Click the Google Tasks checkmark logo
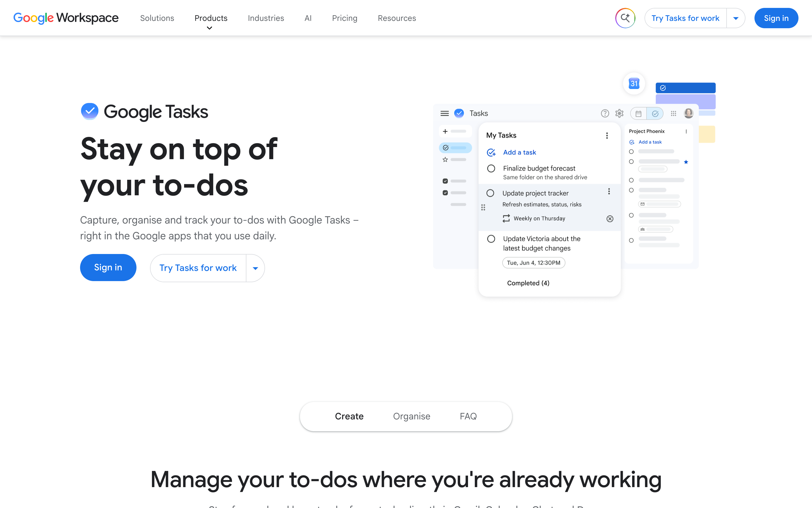 tap(90, 111)
